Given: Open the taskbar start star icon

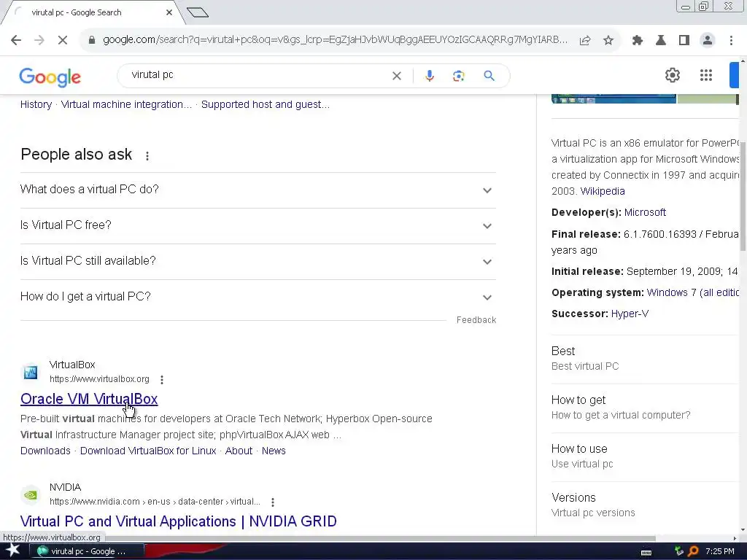Looking at the screenshot, I should click(13, 551).
